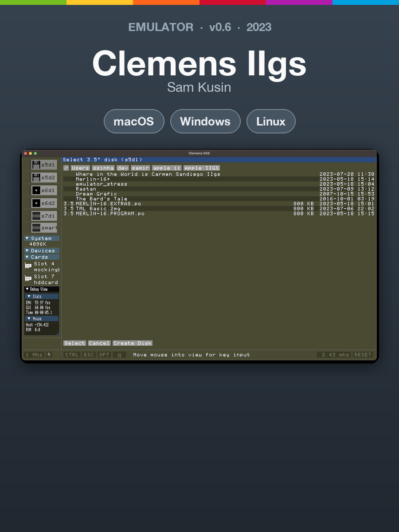Collapse the System section

pos(42,239)
